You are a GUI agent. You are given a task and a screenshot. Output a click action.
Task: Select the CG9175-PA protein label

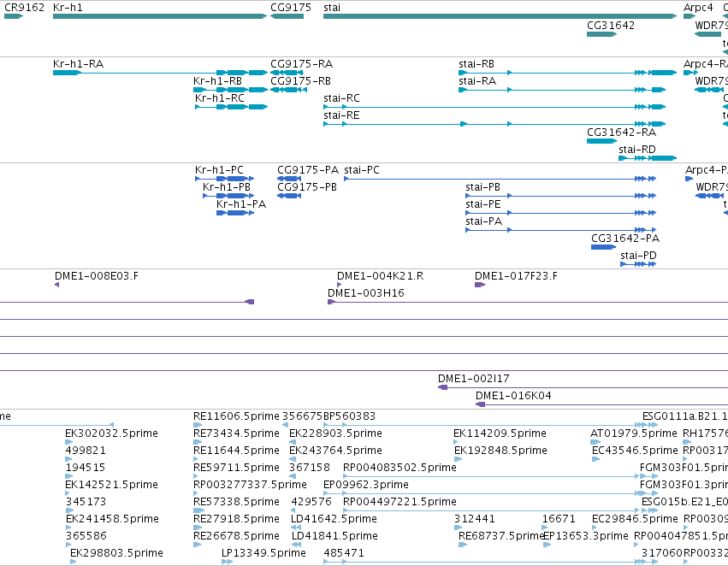coord(308,170)
